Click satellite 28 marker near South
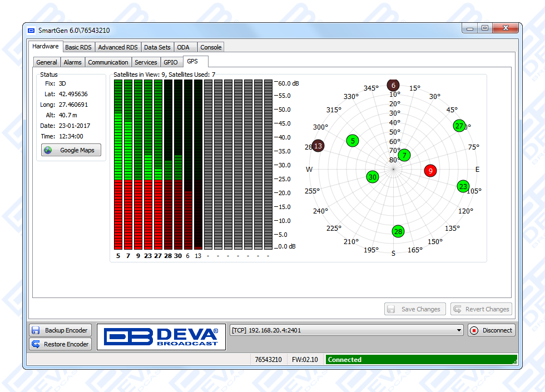The image size is (545, 392). (x=398, y=231)
